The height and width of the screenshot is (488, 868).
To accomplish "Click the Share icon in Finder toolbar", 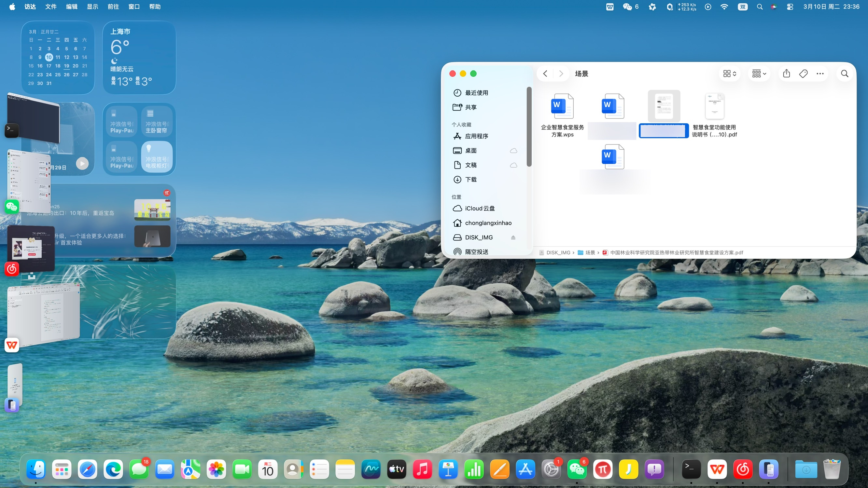I will pos(786,74).
